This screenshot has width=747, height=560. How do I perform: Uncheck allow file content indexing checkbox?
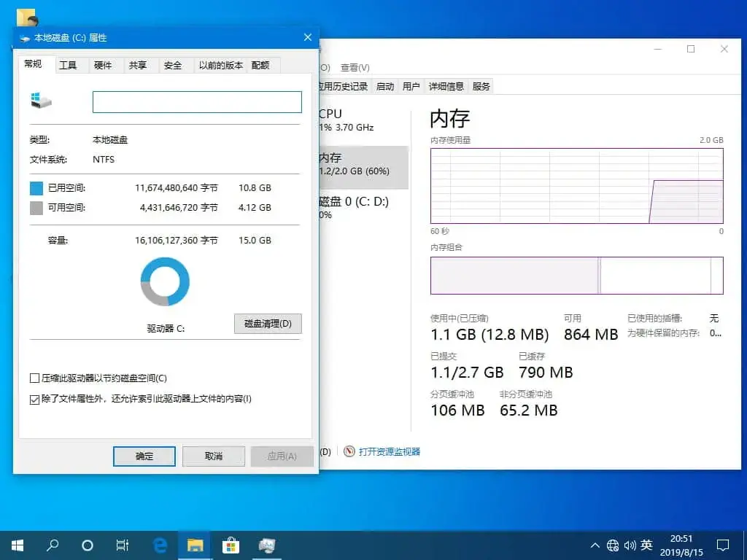pos(34,399)
